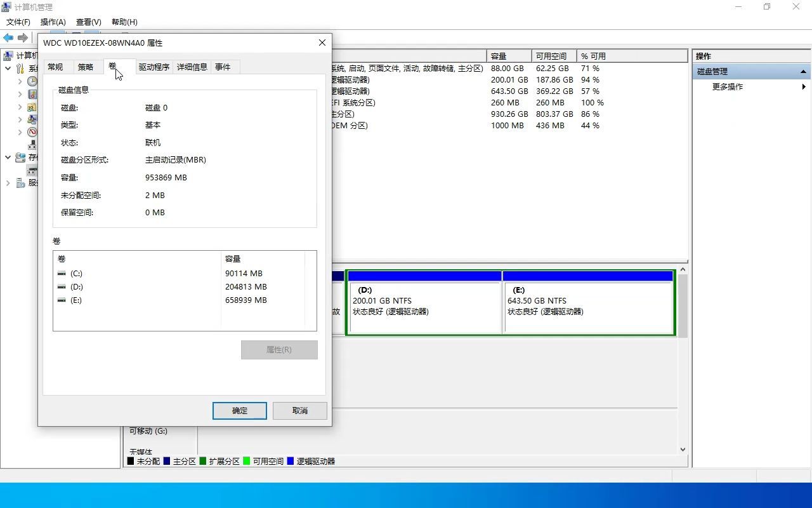812x508 pixels.
Task: Click the 属性(R) button
Action: coord(279,350)
